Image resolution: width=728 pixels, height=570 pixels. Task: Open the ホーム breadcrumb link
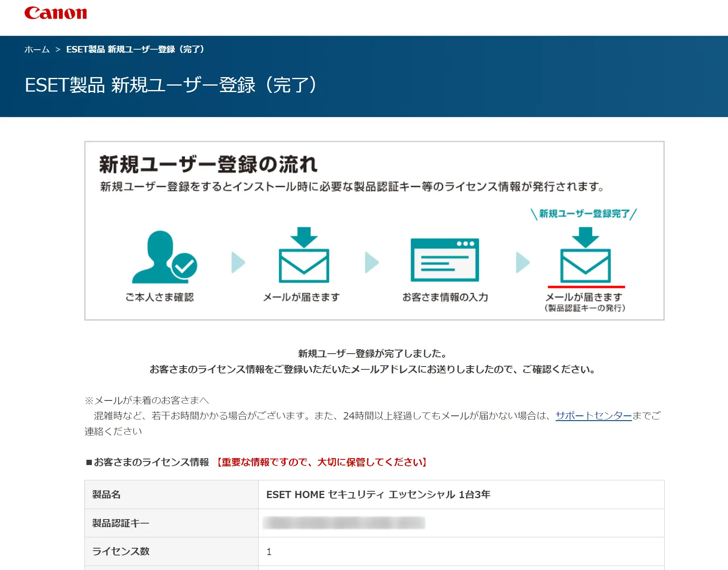[x=37, y=49]
